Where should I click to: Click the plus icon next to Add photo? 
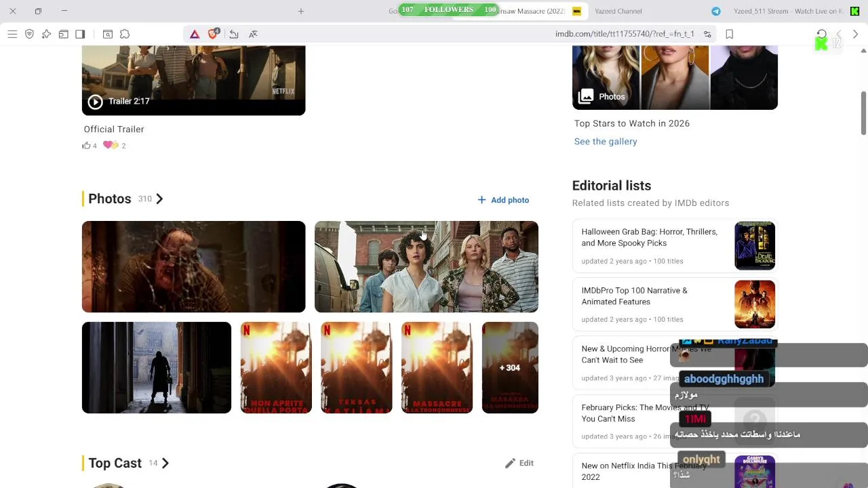click(x=481, y=200)
